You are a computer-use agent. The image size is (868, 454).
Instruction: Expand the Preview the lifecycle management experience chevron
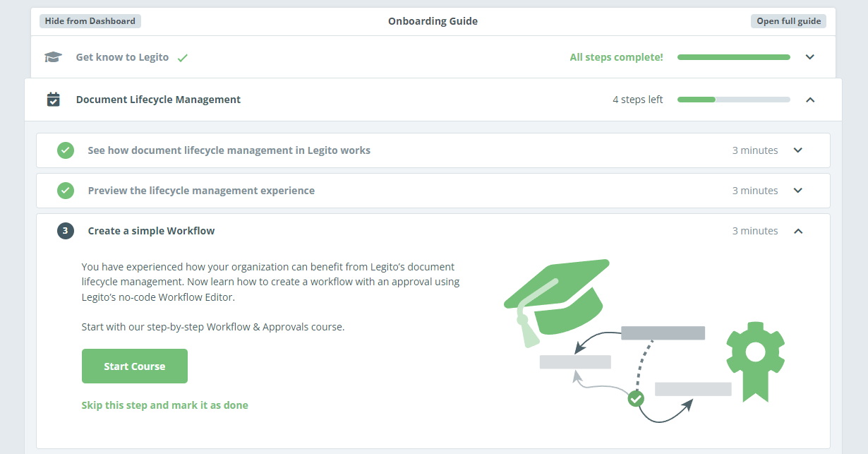[x=798, y=191]
